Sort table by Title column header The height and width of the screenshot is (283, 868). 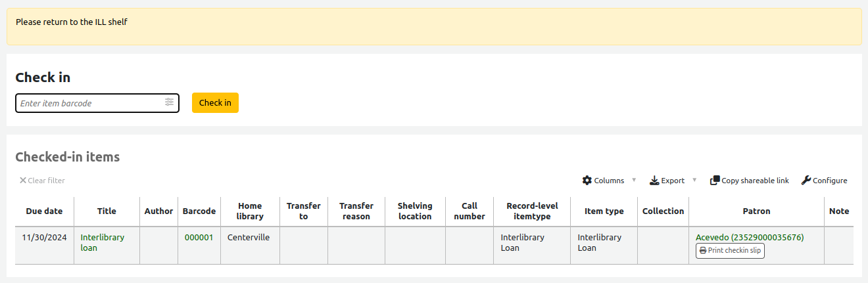click(107, 211)
